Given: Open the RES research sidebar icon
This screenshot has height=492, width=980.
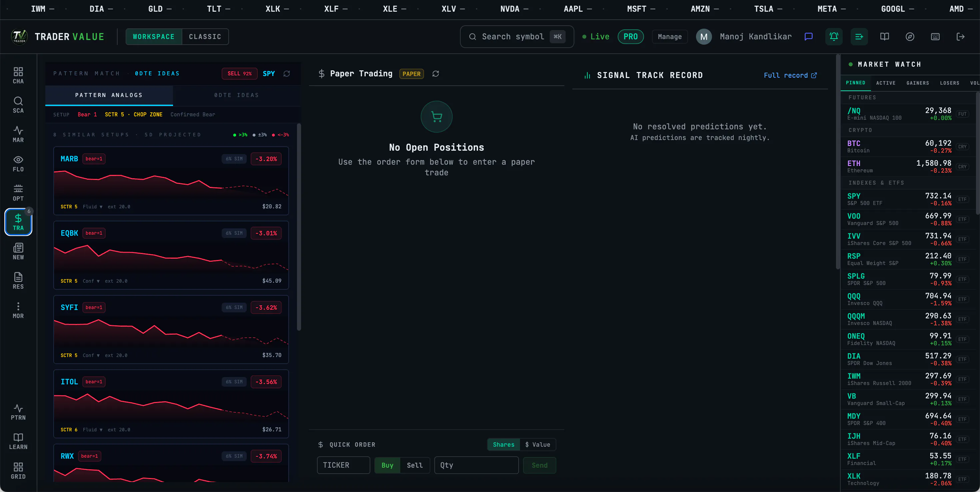Looking at the screenshot, I should point(18,280).
